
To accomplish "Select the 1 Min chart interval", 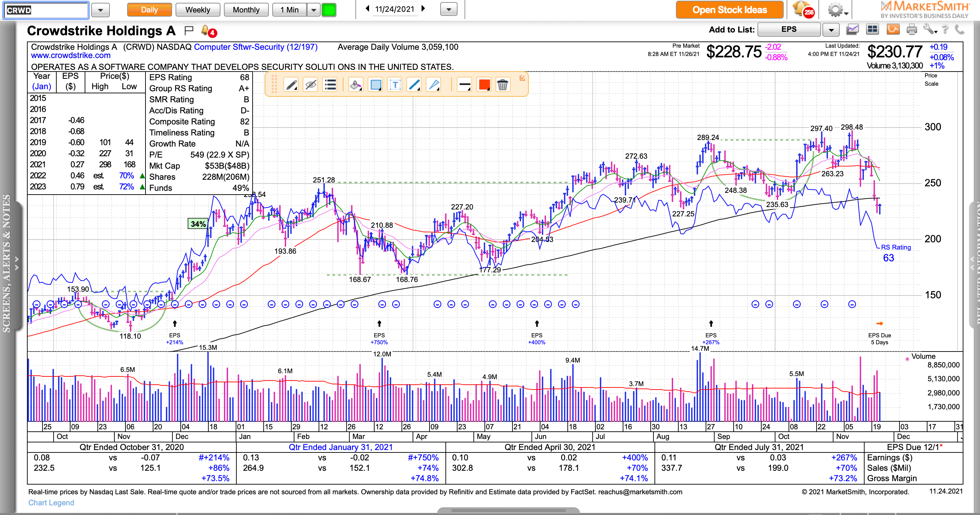I will click(290, 10).
